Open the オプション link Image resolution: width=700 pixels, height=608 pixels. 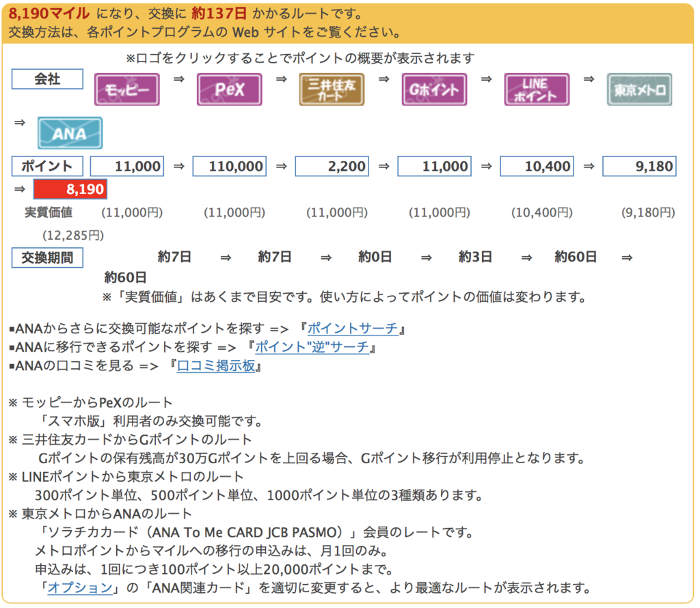tap(80, 588)
